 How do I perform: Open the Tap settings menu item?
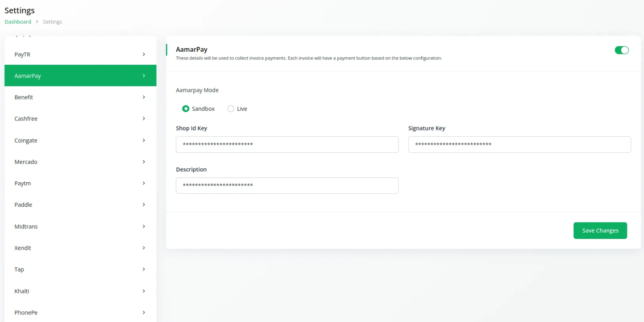point(80,269)
